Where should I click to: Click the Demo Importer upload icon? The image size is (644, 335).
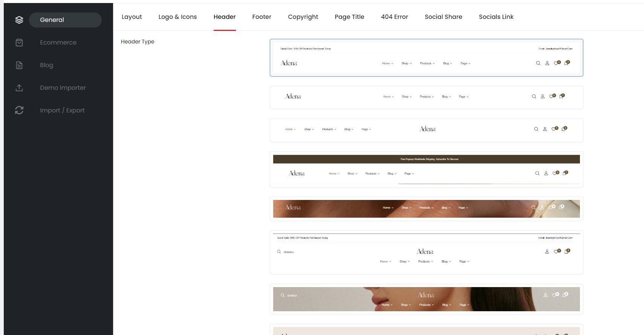tap(19, 88)
